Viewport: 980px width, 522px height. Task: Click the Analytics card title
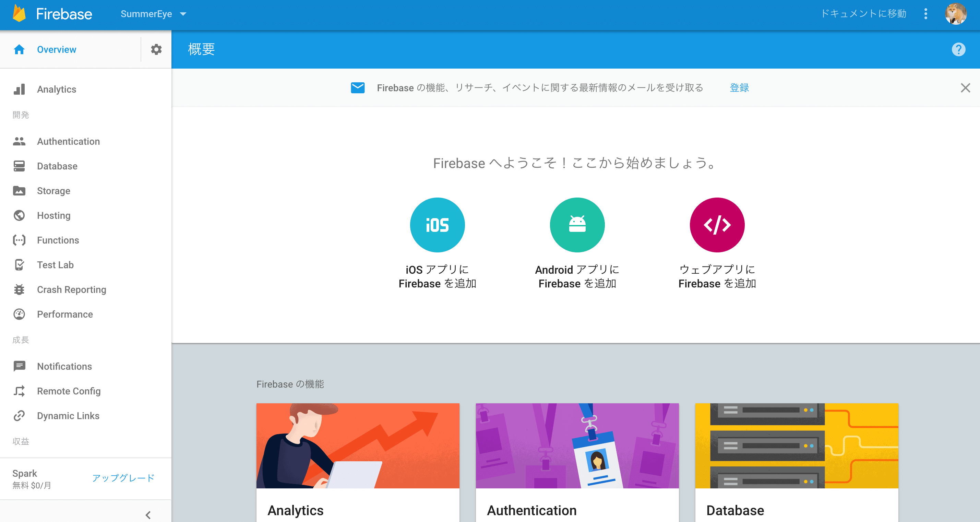(x=296, y=511)
